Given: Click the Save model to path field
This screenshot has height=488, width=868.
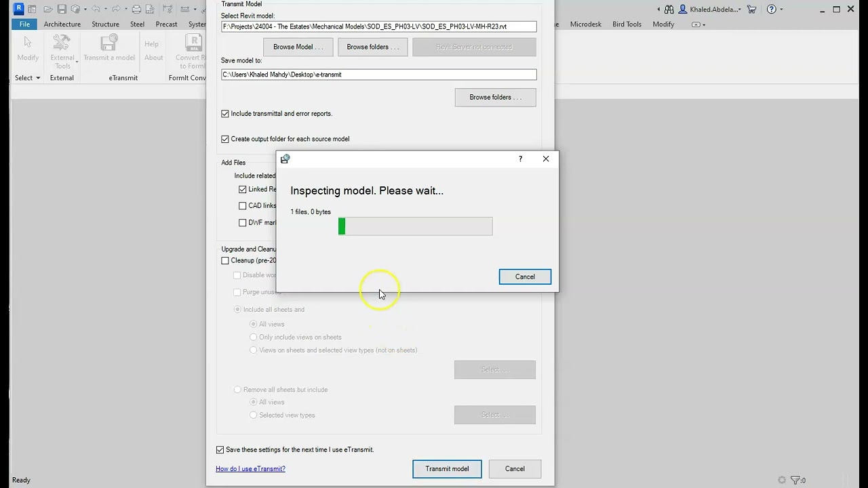Looking at the screenshot, I should [x=378, y=75].
